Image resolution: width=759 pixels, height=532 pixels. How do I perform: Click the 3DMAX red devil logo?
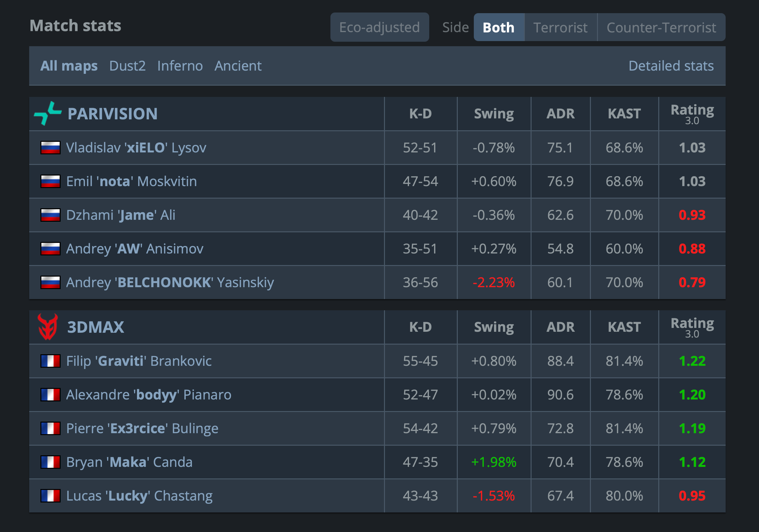pos(47,327)
